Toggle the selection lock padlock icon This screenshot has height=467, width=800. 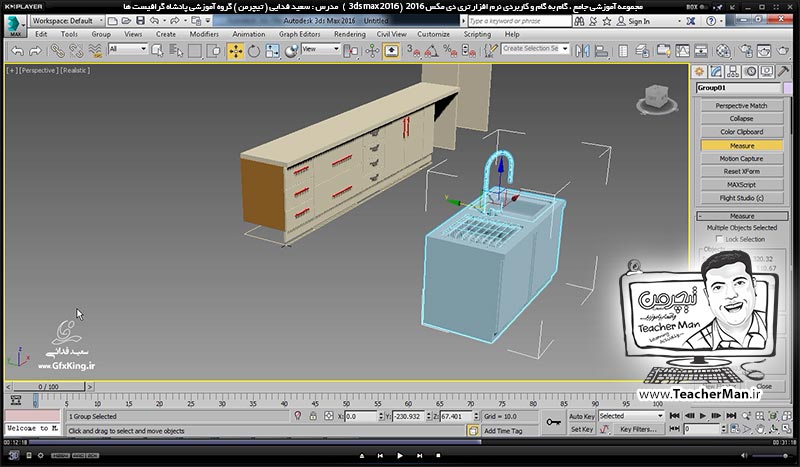(x=313, y=416)
